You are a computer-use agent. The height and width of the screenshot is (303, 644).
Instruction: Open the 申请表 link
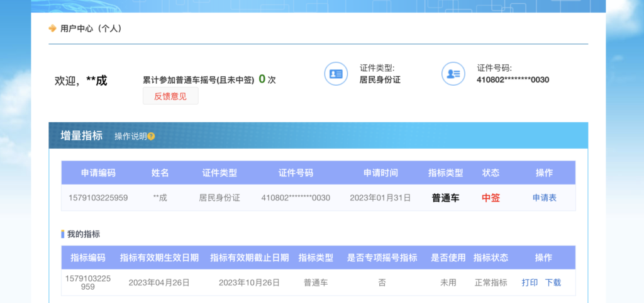[x=544, y=198]
